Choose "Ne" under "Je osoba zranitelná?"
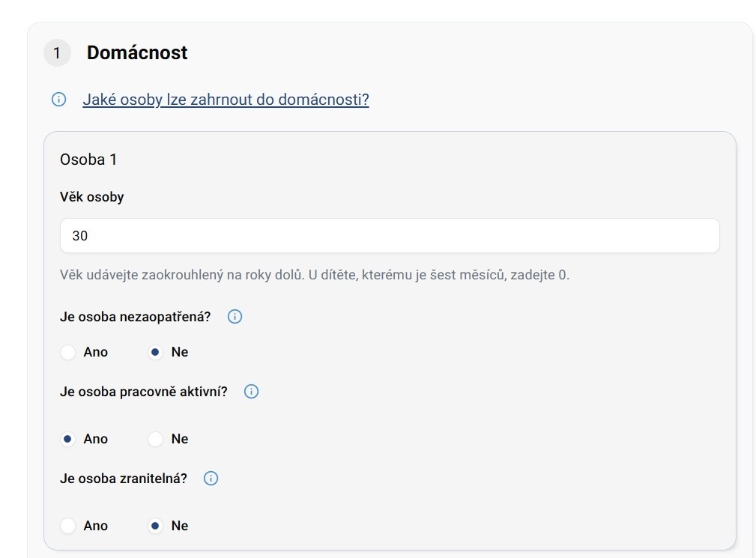The image size is (756, 558). coord(155,526)
